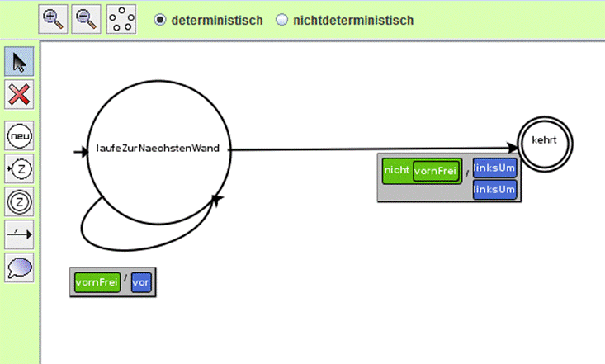Select the transition arrow tool
The image size is (605, 364).
pyautogui.click(x=19, y=234)
